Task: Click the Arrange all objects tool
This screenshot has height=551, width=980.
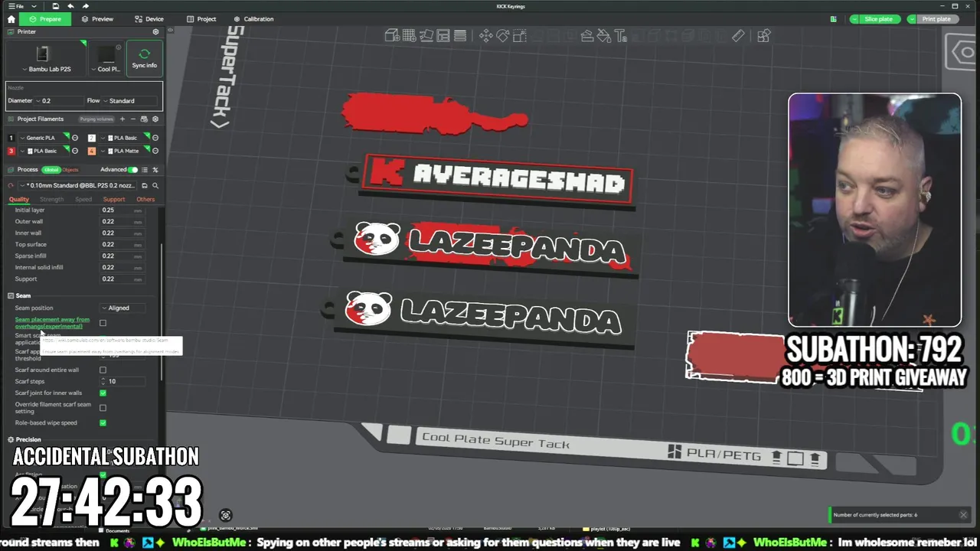Action: click(x=443, y=35)
